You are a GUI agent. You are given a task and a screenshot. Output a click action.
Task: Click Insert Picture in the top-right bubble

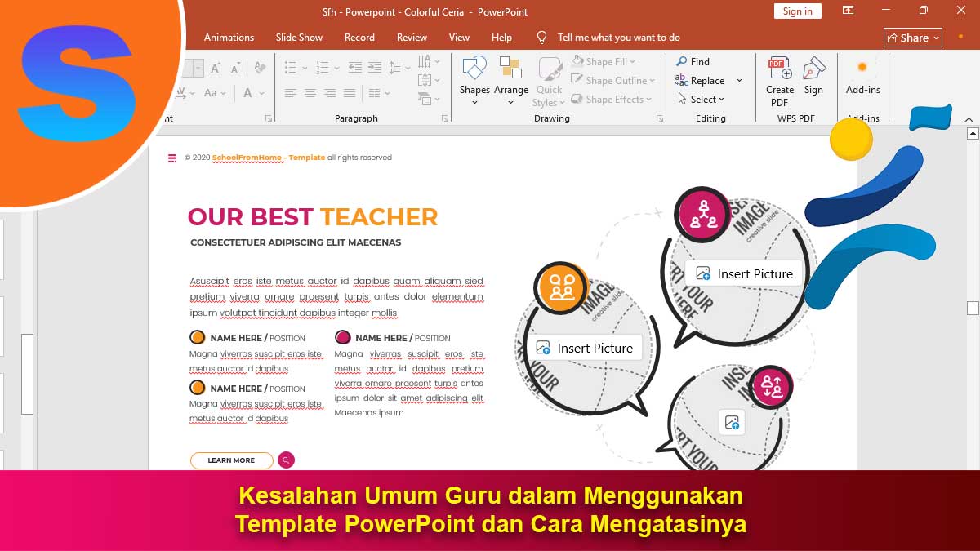(745, 273)
